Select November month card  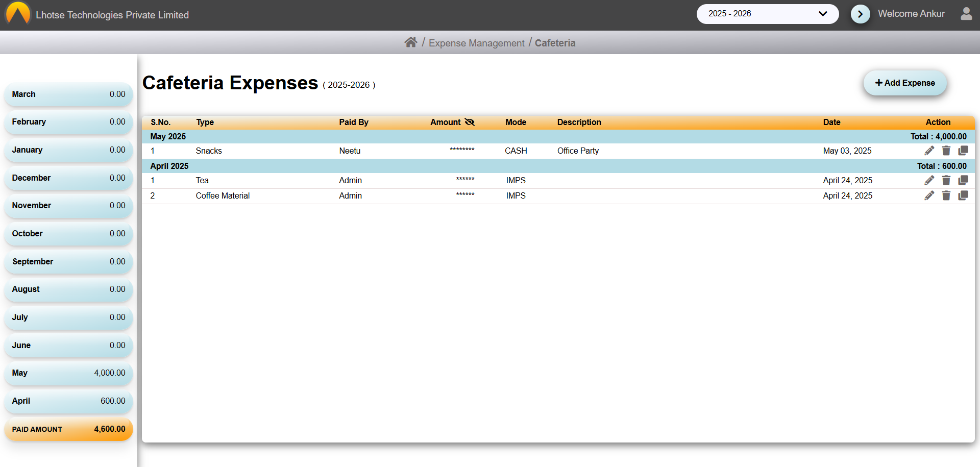pyautogui.click(x=68, y=206)
